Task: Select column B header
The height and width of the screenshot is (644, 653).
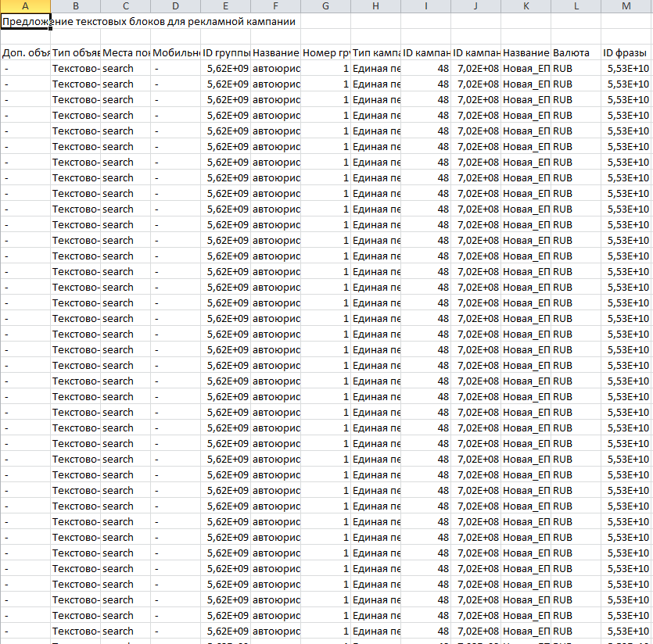Action: [x=75, y=6]
